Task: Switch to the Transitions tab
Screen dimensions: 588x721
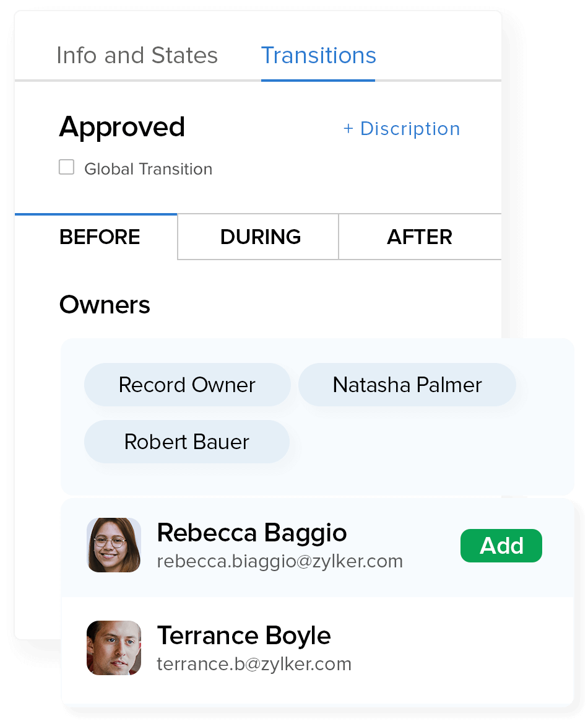Action: pyautogui.click(x=318, y=56)
